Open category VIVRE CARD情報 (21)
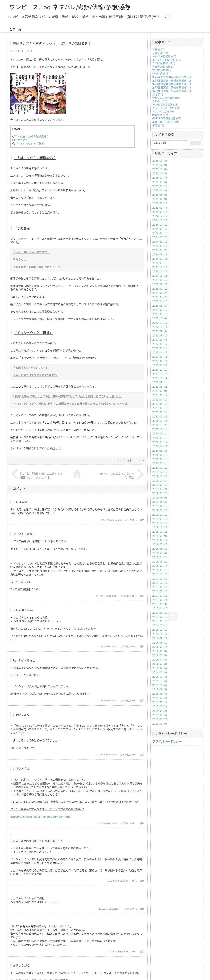Image resolution: width=210 pixels, height=980 pixels. point(165,105)
